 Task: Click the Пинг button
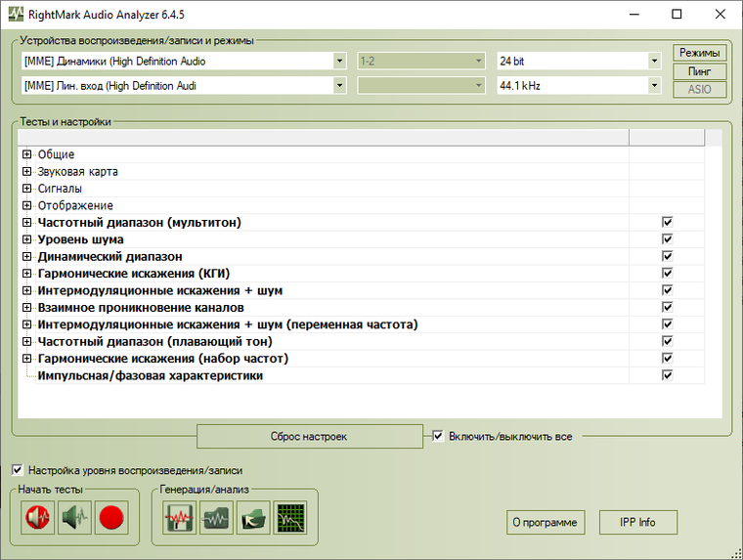pos(699,71)
